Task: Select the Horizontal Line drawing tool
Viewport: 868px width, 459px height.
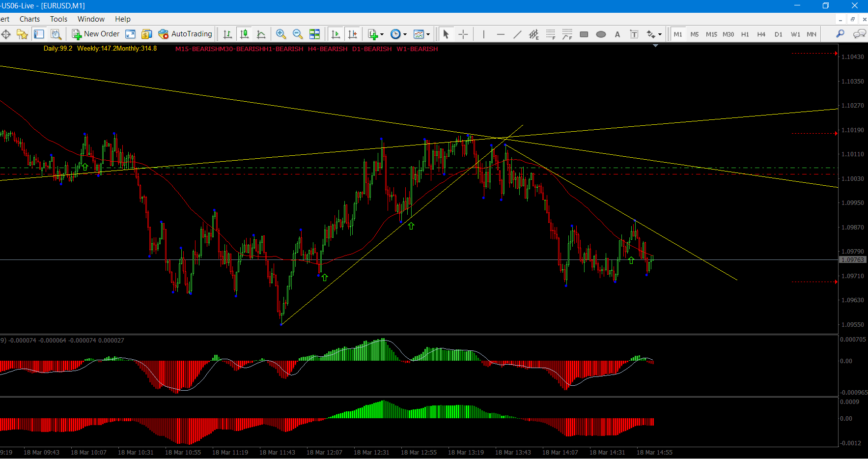Action: pos(501,34)
